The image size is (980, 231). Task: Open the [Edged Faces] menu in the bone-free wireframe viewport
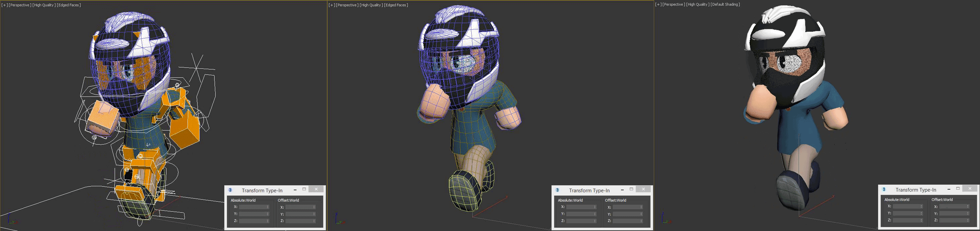pyautogui.click(x=396, y=5)
